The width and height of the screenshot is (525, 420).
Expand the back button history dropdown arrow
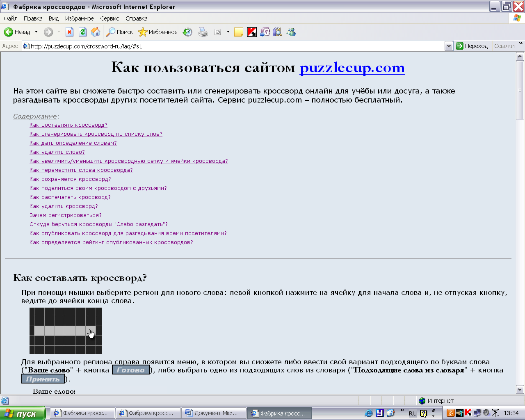36,32
